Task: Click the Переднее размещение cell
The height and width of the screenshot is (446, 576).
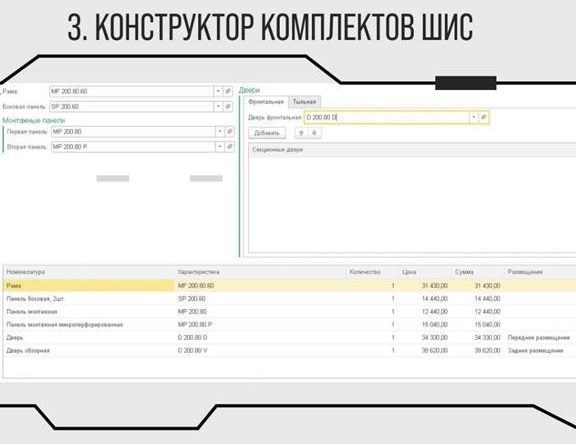Action: click(539, 338)
